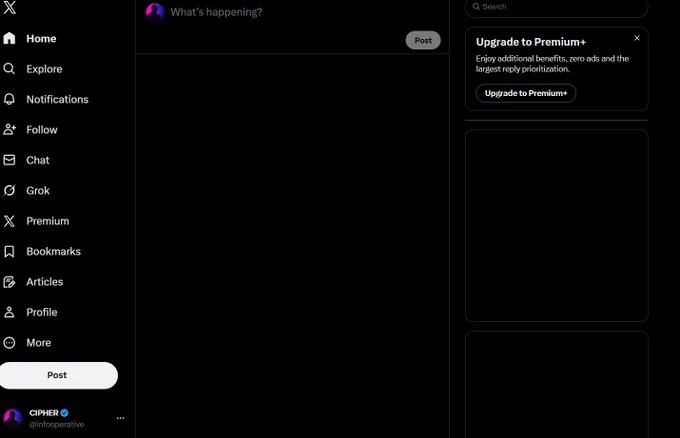Click the Profile person icon
680x438 pixels.
pos(9,312)
